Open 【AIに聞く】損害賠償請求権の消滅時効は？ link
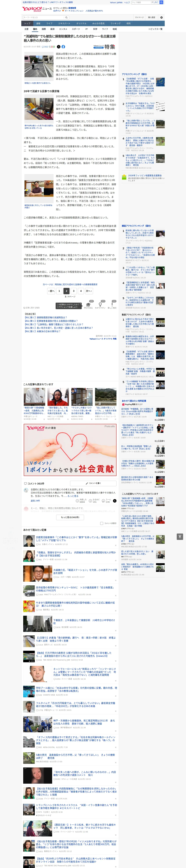The width and height of the screenshot is (186, 868). pyautogui.click(x=46, y=317)
